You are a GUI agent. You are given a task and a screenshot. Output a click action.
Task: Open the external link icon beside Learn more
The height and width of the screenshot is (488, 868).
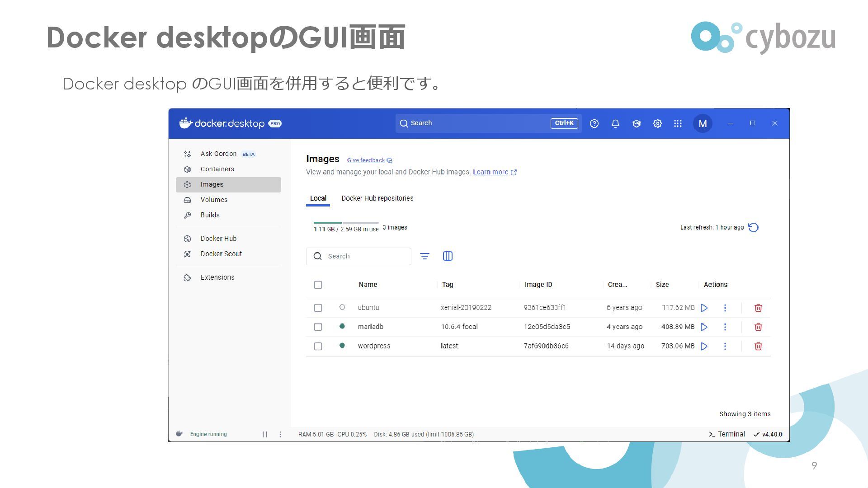[514, 172]
